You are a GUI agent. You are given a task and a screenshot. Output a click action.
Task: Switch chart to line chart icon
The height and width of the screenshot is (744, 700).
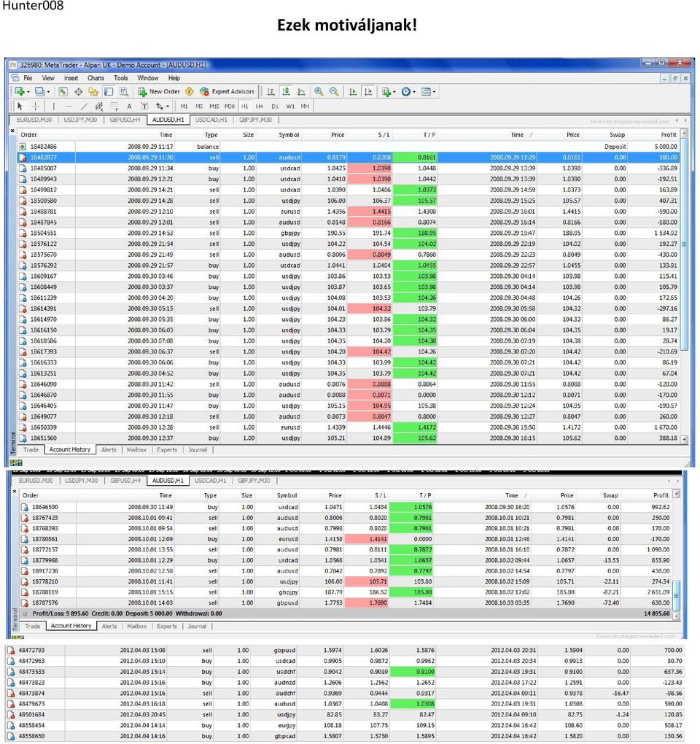click(301, 92)
